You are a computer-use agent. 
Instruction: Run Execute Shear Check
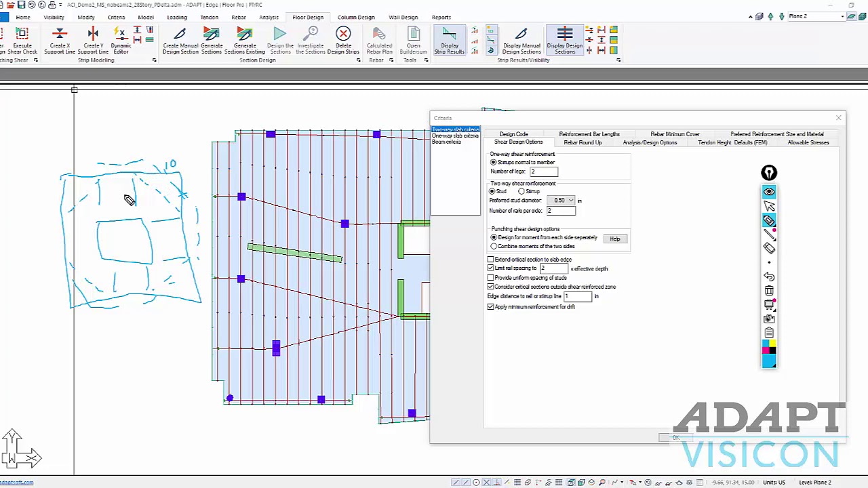(x=22, y=41)
